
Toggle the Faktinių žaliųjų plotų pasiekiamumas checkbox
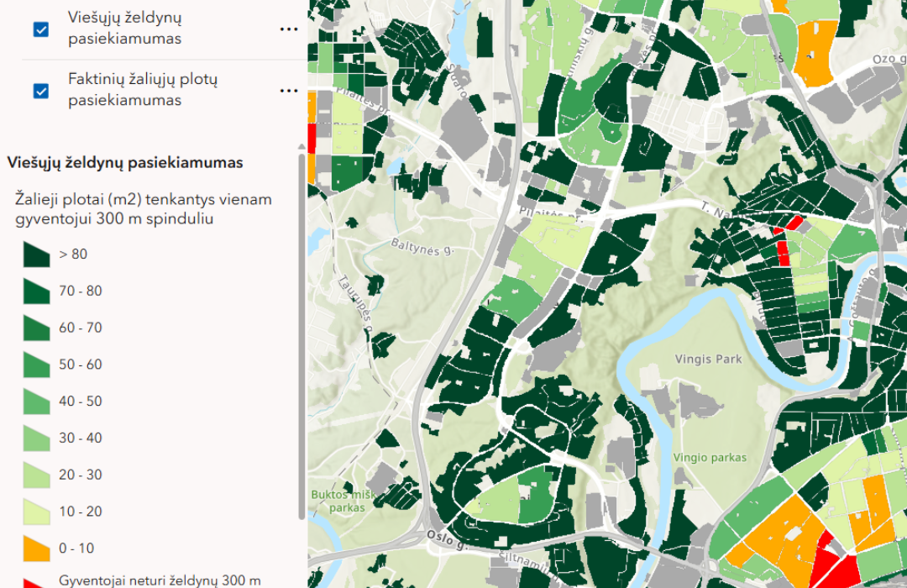40,91
